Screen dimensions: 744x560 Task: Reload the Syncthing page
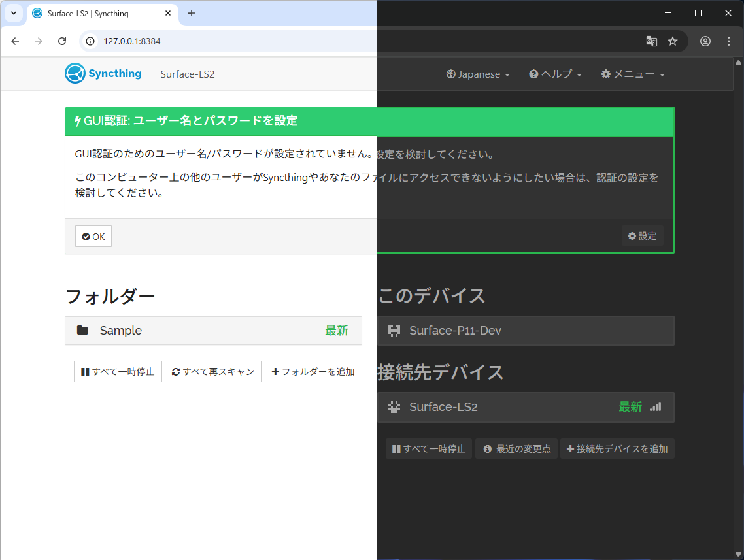pyautogui.click(x=62, y=41)
